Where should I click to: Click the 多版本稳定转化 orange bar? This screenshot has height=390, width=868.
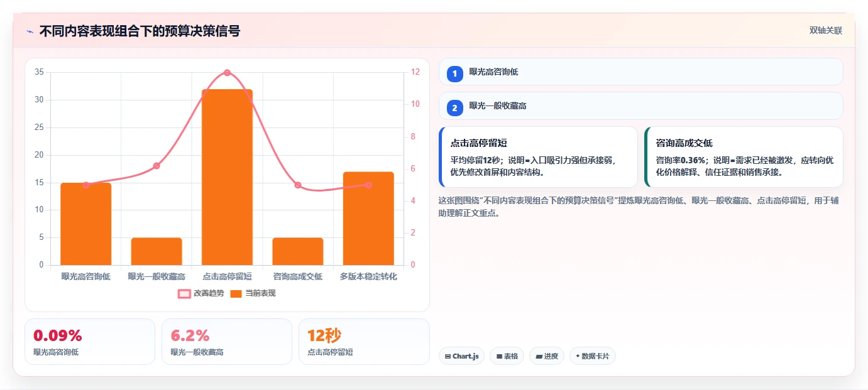tap(368, 219)
